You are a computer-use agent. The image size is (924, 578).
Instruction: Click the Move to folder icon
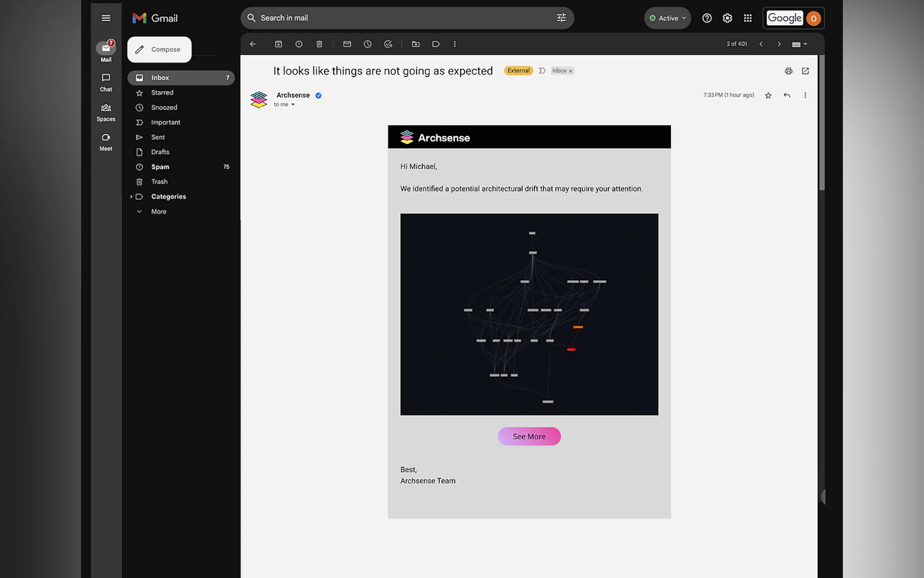coord(415,44)
